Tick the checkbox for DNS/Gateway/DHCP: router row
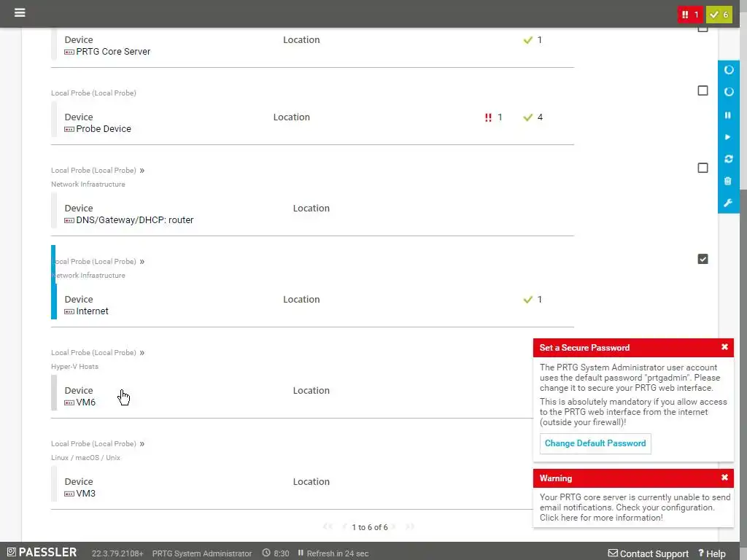The width and height of the screenshot is (747, 560). tap(703, 168)
